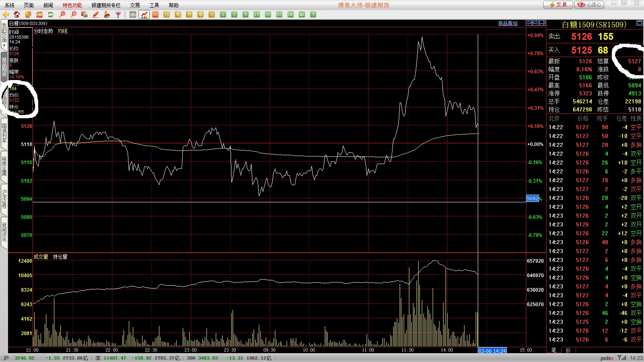
Task: Click the 商品叠加 link
Action: pyautogui.click(x=508, y=23)
